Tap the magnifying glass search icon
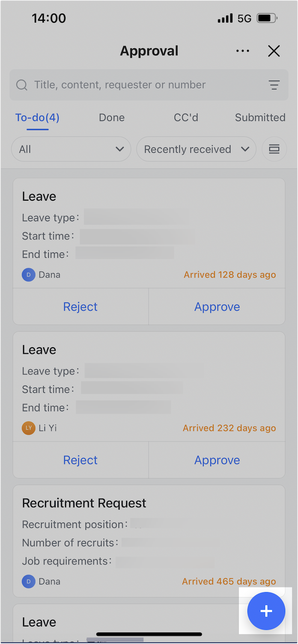298x644 pixels. coord(21,85)
